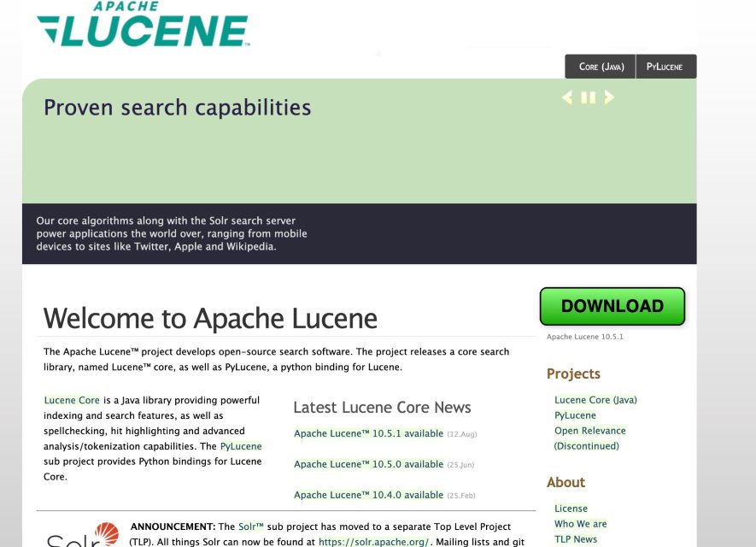The height and width of the screenshot is (547, 756).
Task: Click the 'Welcome to Apache Lucene' heading
Action: [x=210, y=318]
